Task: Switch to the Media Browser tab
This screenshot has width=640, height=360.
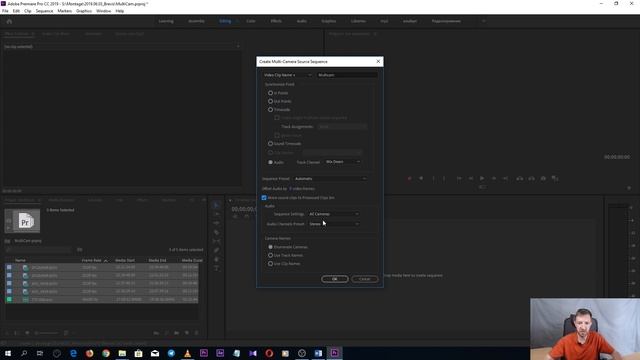Action: click(61, 200)
